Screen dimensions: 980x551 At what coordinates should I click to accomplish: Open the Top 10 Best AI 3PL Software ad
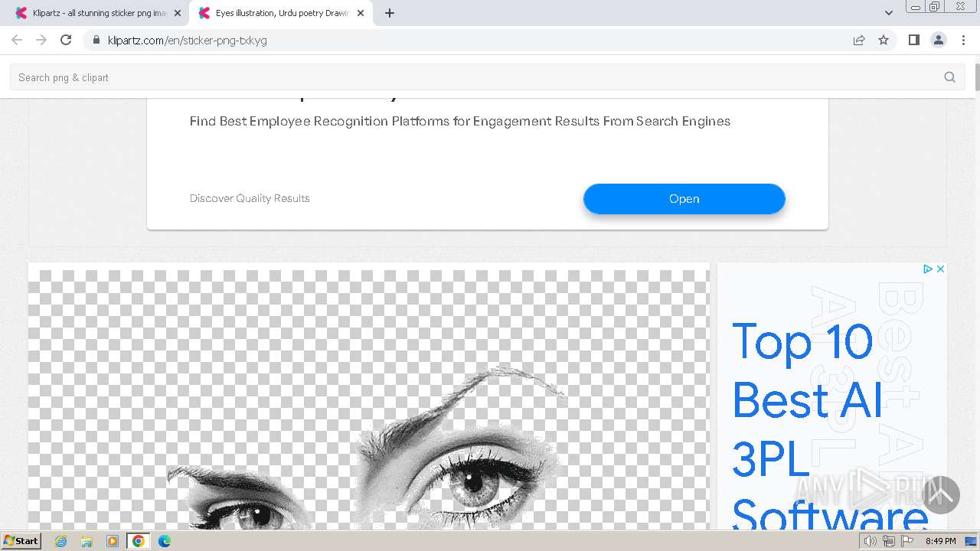click(831, 398)
